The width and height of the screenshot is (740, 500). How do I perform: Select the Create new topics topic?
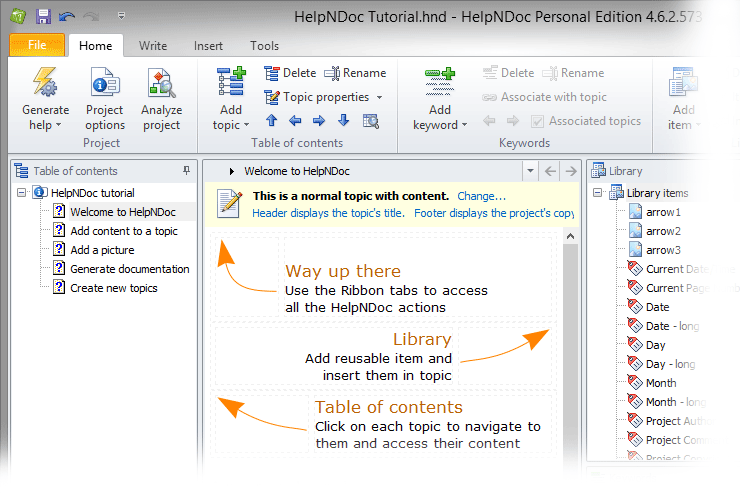[x=114, y=288]
